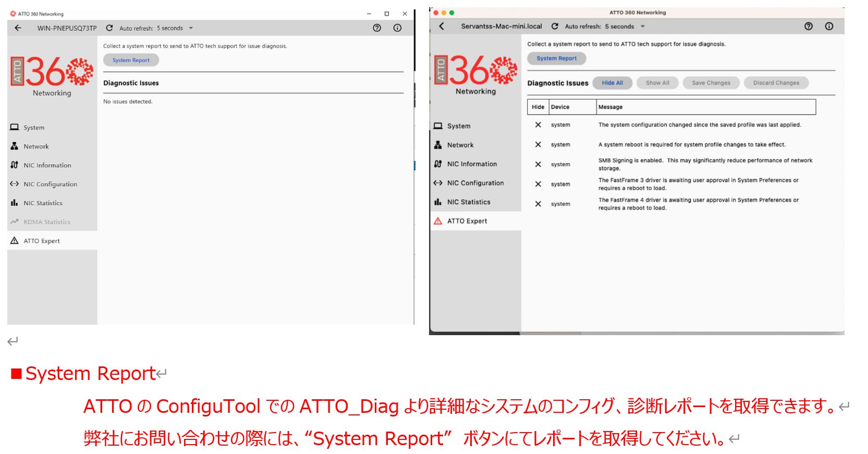Click System laptop icon in Mac sidebar

point(438,126)
